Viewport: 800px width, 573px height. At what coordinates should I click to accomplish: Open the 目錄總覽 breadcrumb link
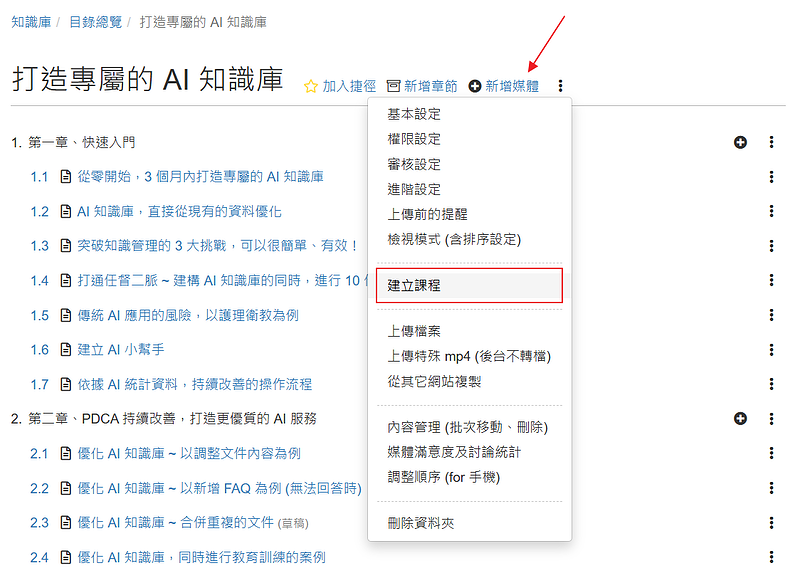(x=96, y=21)
